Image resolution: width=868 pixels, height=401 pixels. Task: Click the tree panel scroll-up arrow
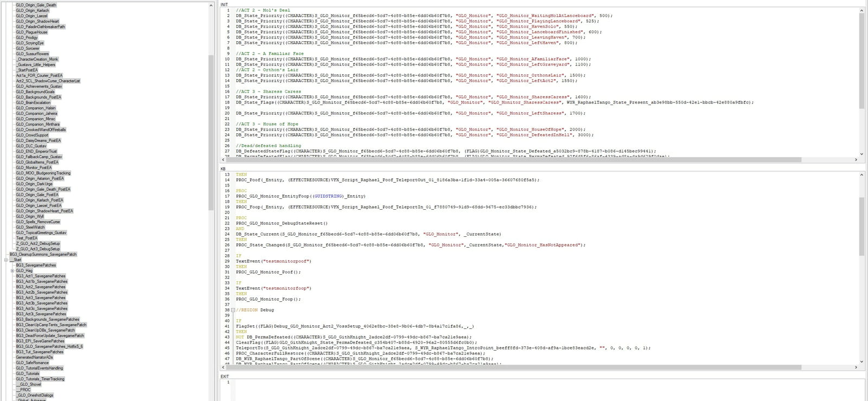(x=211, y=5)
